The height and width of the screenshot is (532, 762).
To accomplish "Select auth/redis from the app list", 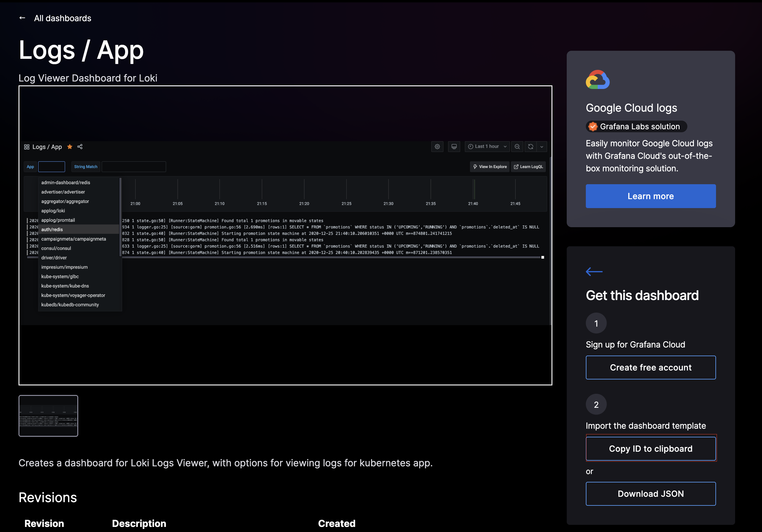I will pyautogui.click(x=52, y=229).
